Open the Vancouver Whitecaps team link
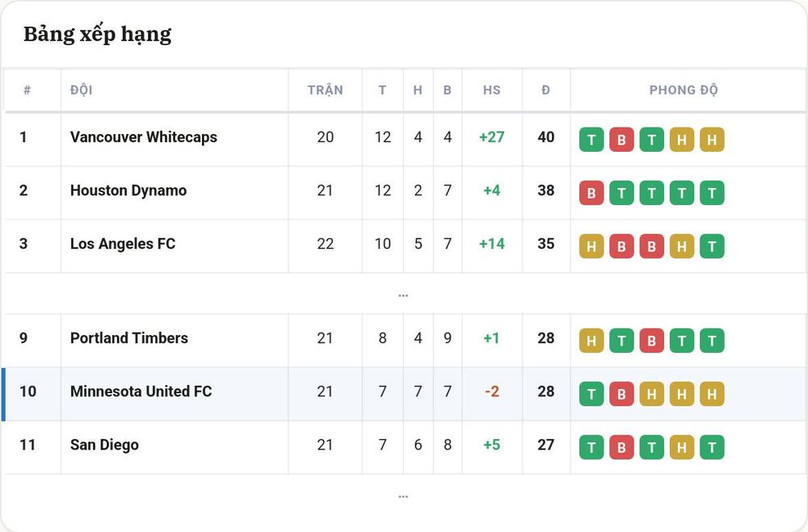Image resolution: width=808 pixels, height=532 pixels. click(x=144, y=137)
